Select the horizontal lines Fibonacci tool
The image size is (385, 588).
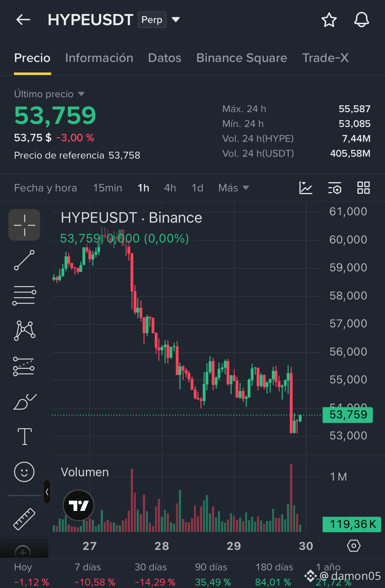point(24,295)
